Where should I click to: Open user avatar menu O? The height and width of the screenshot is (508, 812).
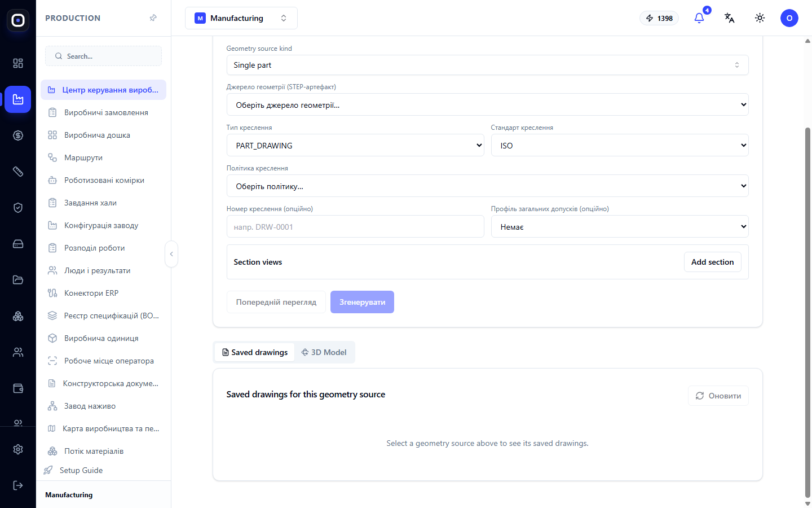pyautogui.click(x=789, y=18)
